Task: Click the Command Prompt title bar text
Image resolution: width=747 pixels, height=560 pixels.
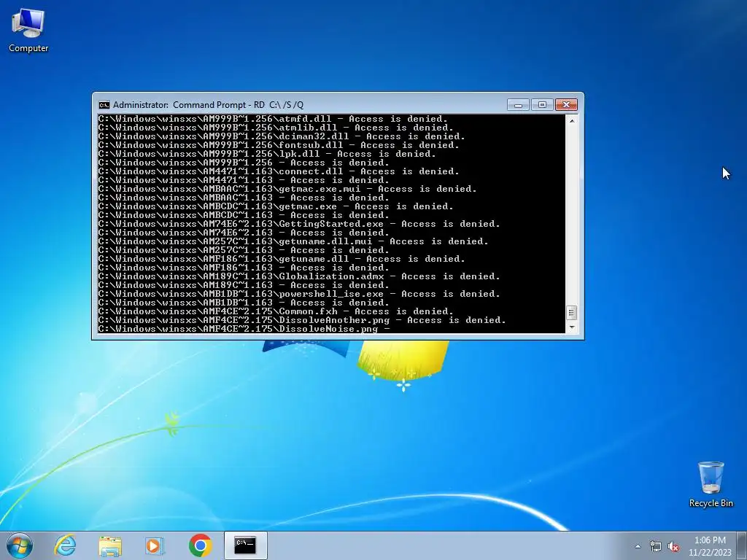Action: (x=208, y=105)
